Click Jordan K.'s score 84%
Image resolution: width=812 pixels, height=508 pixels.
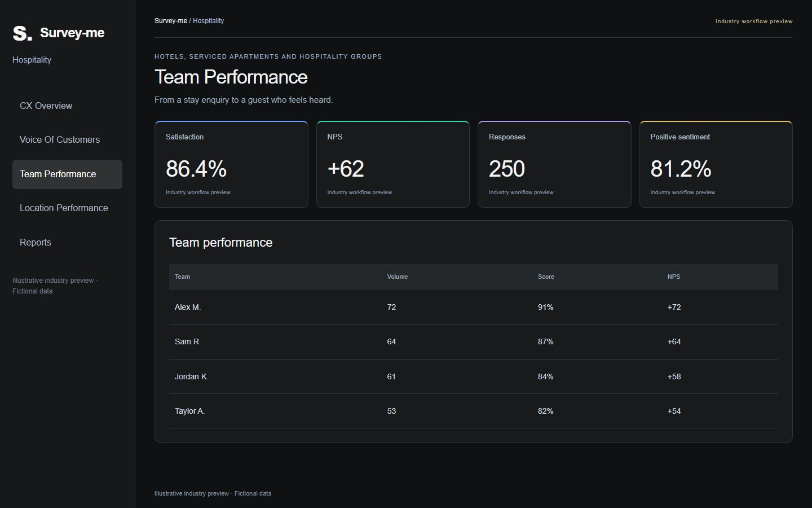tap(546, 376)
